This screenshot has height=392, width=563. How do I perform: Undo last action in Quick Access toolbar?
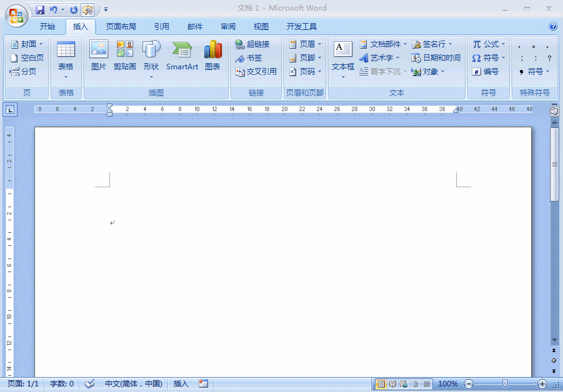coord(54,10)
